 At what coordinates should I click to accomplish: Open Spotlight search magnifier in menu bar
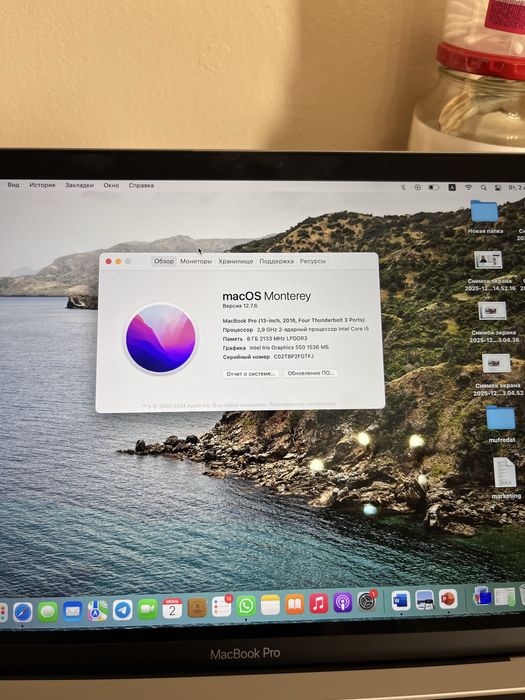[483, 188]
